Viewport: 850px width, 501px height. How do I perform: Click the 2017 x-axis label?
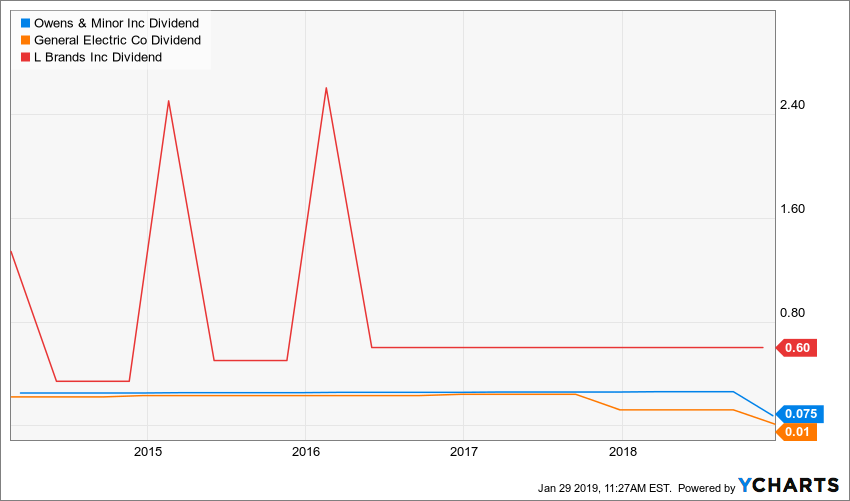463,452
